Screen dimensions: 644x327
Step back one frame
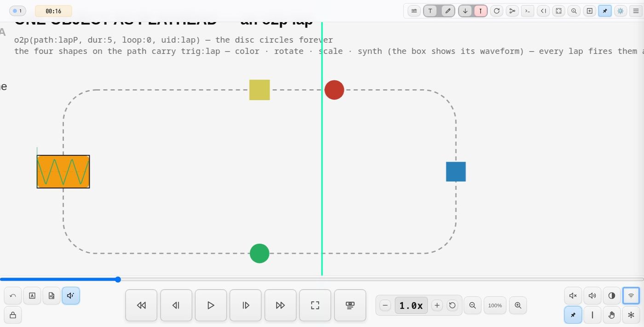tap(176, 305)
